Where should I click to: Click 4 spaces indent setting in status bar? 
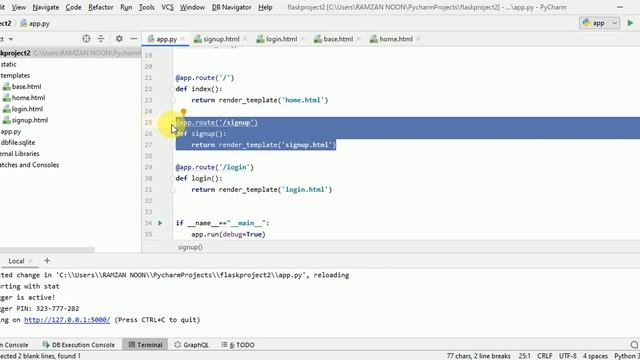click(x=595, y=356)
